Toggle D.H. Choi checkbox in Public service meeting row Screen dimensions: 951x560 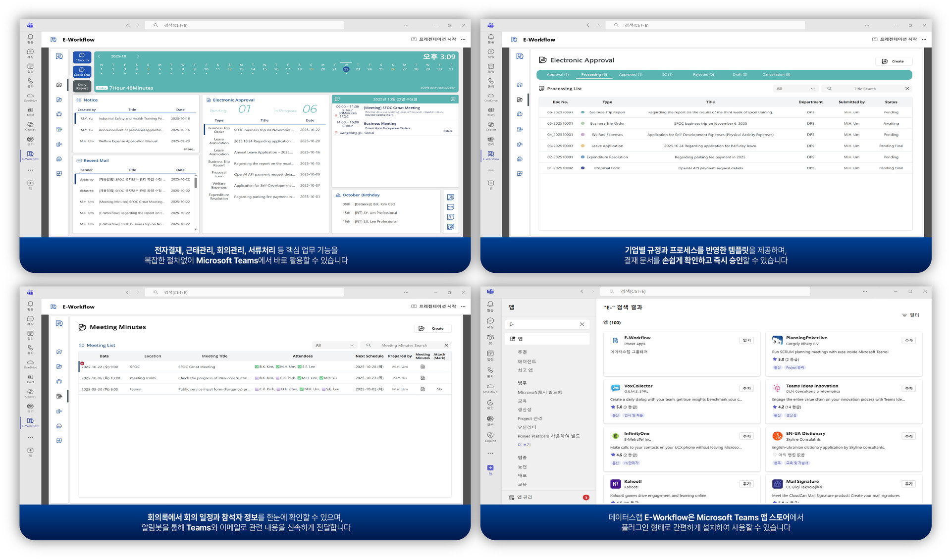pos(278,389)
